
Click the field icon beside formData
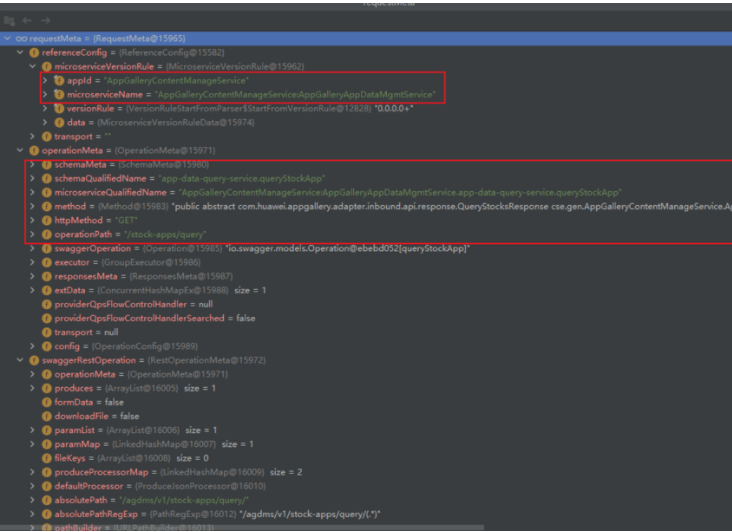(x=47, y=402)
